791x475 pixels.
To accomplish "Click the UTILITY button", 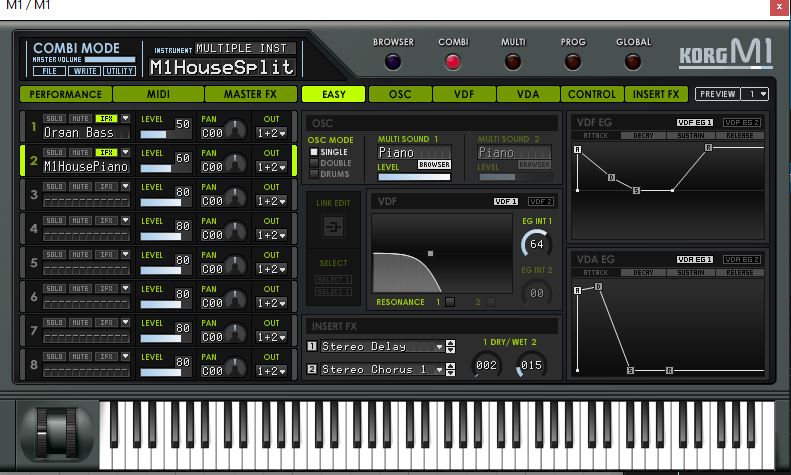I will 120,71.
